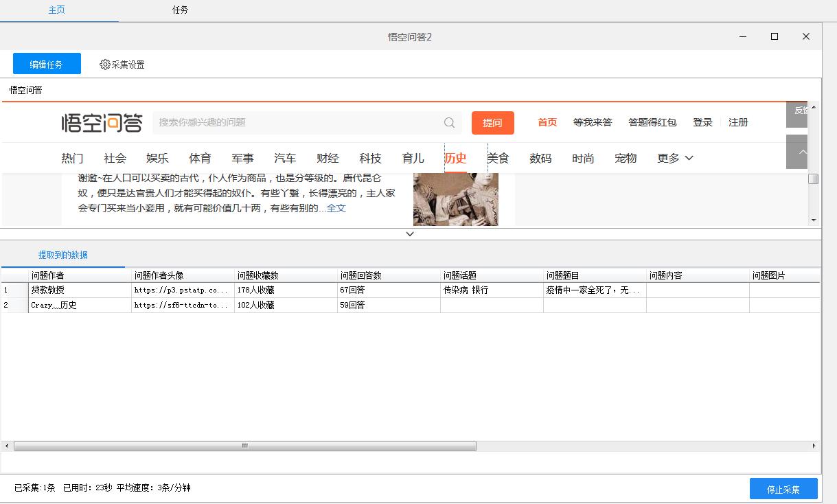Open the 登录 link
Image resolution: width=837 pixels, height=504 pixels.
[702, 122]
